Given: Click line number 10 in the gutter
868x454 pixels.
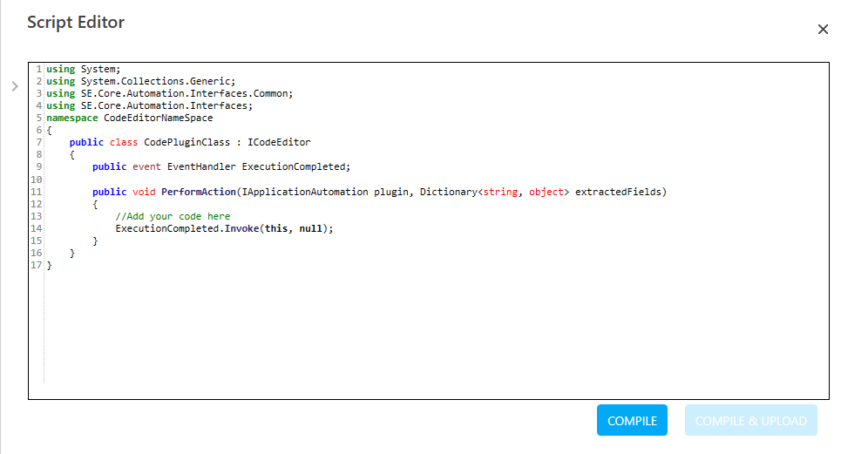Looking at the screenshot, I should [37, 180].
